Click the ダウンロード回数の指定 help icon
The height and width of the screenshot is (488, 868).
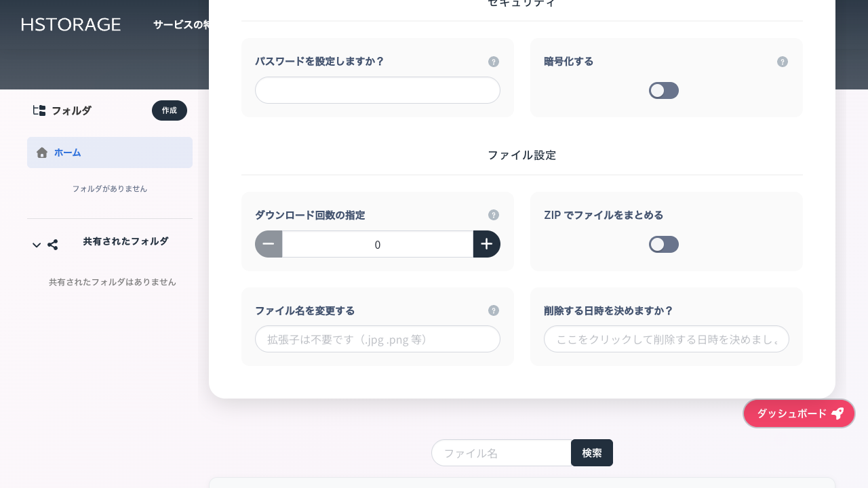point(494,215)
